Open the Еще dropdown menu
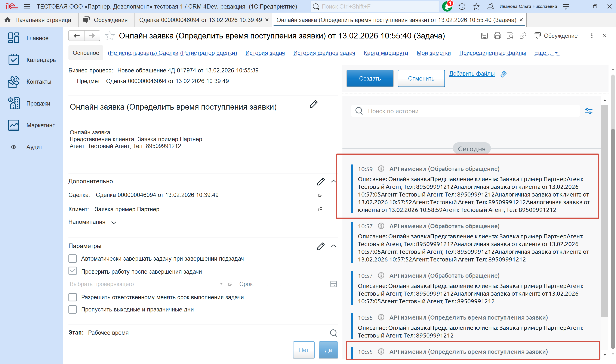 click(546, 53)
